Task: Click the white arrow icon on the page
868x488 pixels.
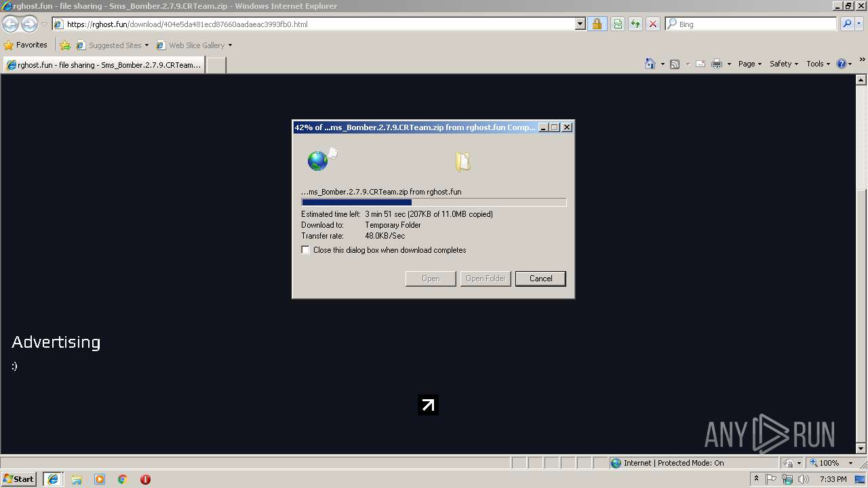Action: 428,405
